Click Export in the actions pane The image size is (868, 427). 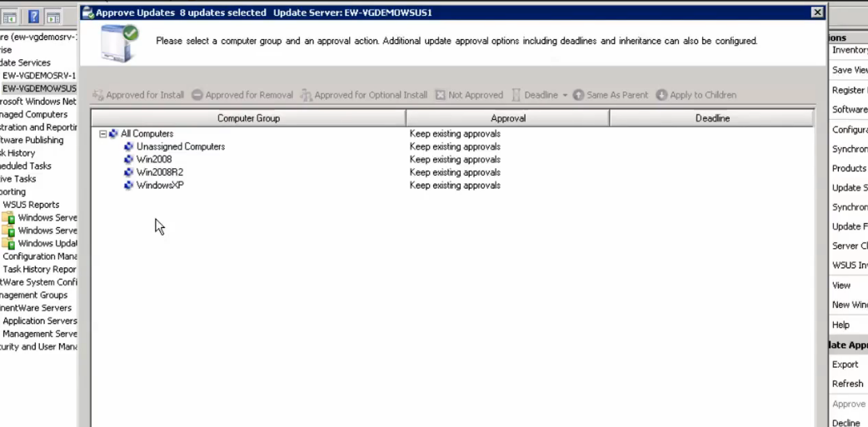(x=845, y=365)
